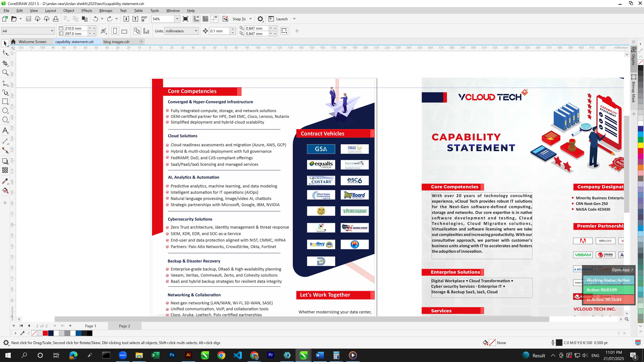This screenshot has height=362, width=644.
Task: Click the Undo arrow icon
Action: tap(95, 19)
